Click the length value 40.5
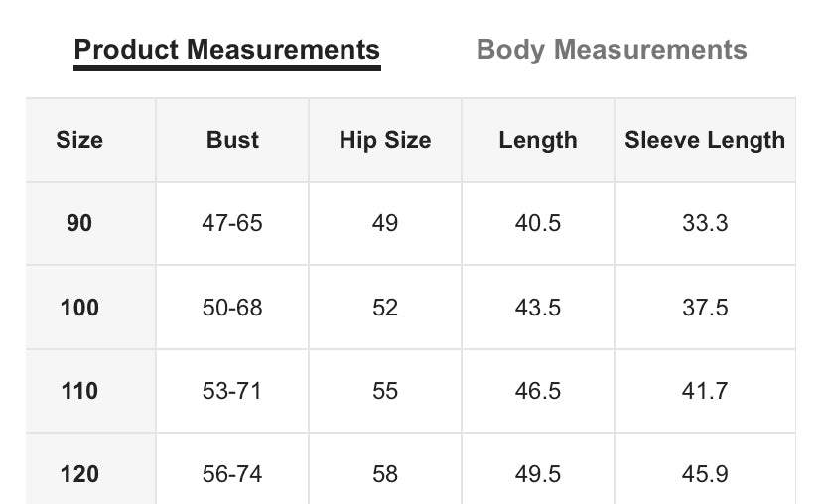 538,223
